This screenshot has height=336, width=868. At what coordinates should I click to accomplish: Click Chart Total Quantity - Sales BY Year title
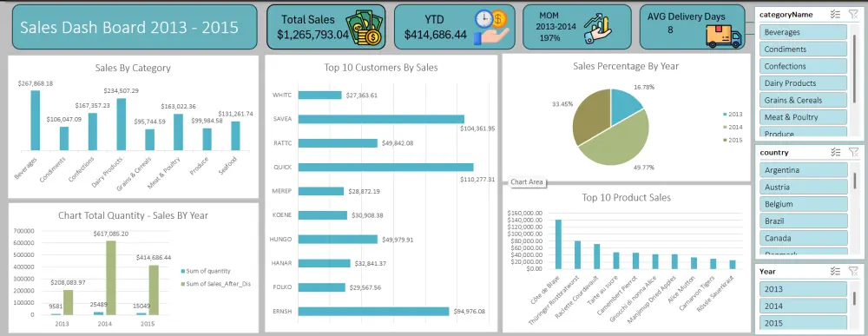[134, 215]
